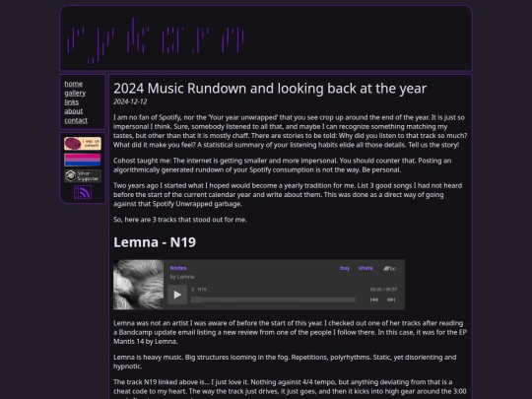Click the Nodes album cover thumbnail
Viewport: 532px width, 399px height.
click(x=139, y=285)
